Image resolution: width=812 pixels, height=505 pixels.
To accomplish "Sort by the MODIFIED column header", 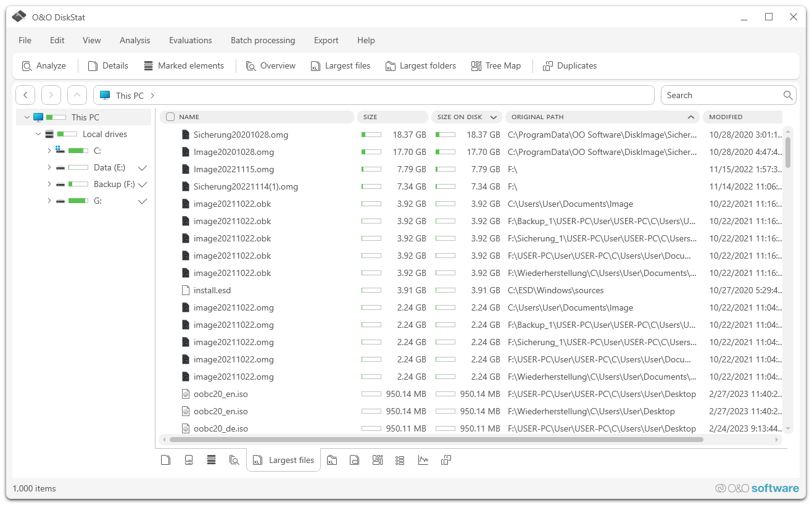I will pos(742,117).
